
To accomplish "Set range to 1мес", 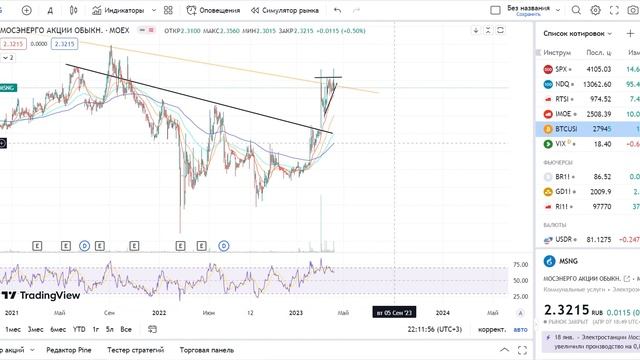I will [x=13, y=329].
